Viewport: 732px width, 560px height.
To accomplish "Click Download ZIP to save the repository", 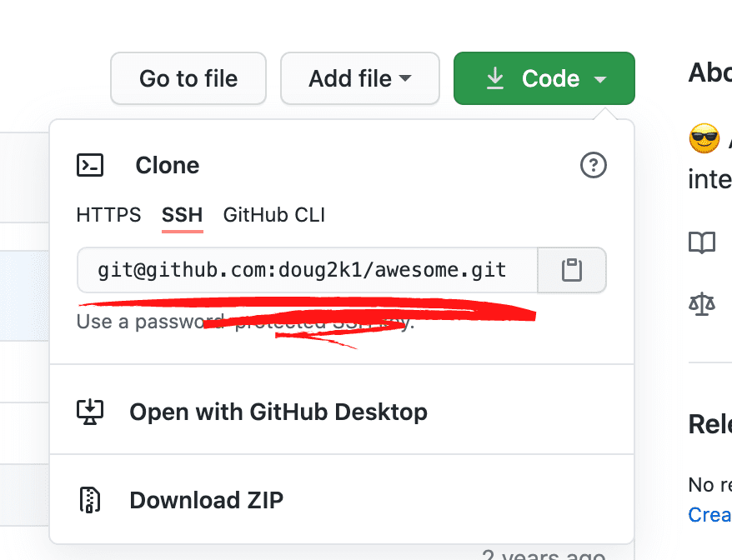I will pos(205,499).
